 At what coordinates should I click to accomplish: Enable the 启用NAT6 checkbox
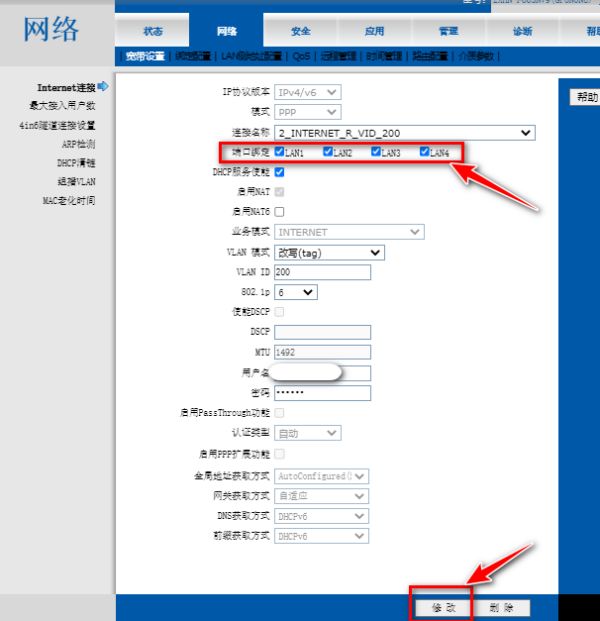(279, 212)
